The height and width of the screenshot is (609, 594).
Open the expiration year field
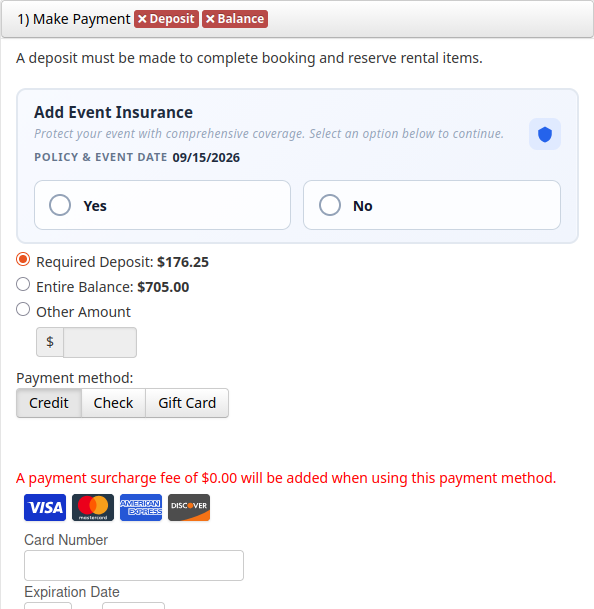[x=133, y=606]
